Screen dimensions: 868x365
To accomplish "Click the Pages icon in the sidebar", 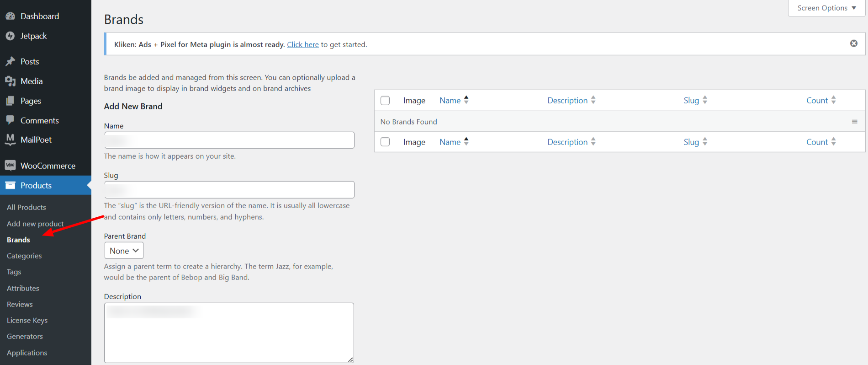I will click(x=10, y=101).
